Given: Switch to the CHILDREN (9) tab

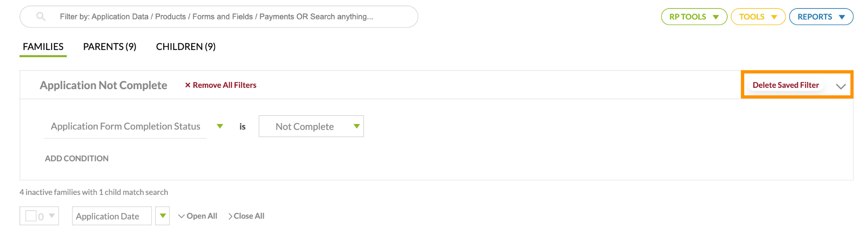Looking at the screenshot, I should point(186,47).
